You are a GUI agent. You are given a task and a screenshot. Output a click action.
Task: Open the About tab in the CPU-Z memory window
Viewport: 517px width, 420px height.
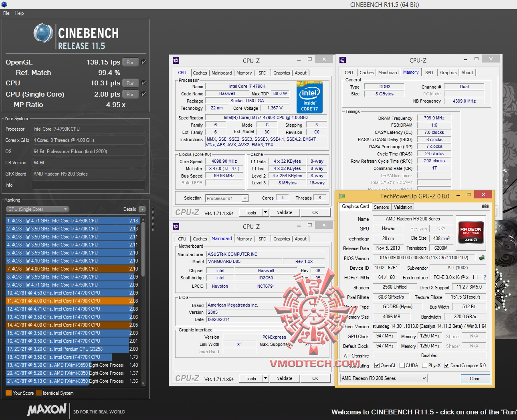[467, 73]
